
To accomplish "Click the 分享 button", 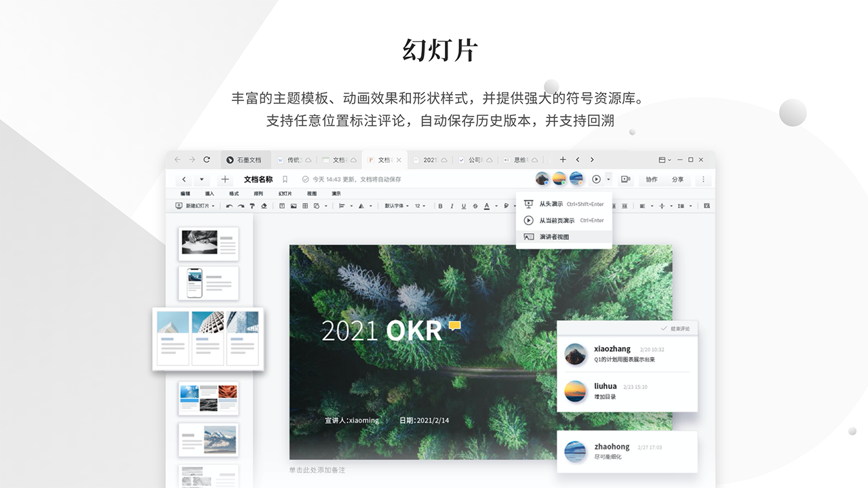I will point(677,180).
